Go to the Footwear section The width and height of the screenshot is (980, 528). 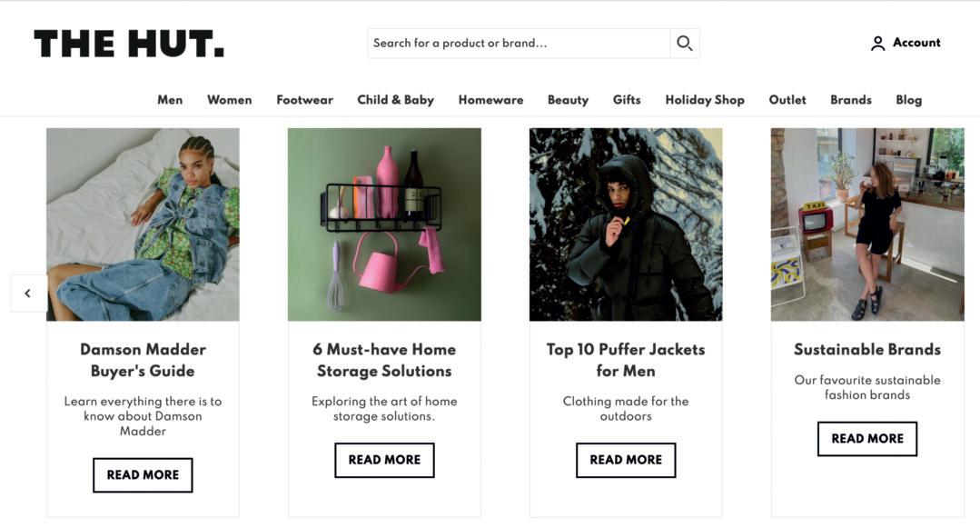pyautogui.click(x=304, y=100)
